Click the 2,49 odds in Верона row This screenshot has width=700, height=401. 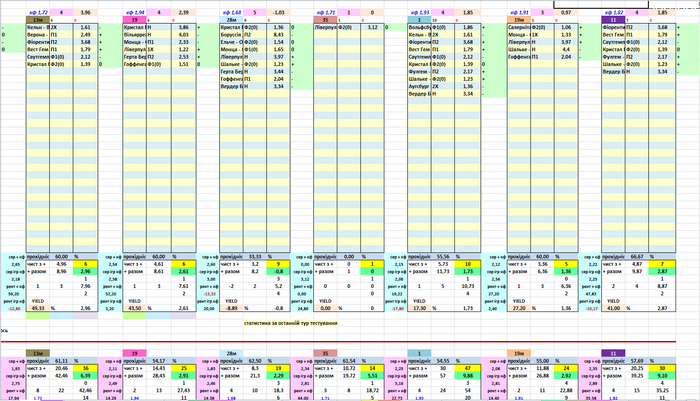(x=85, y=35)
